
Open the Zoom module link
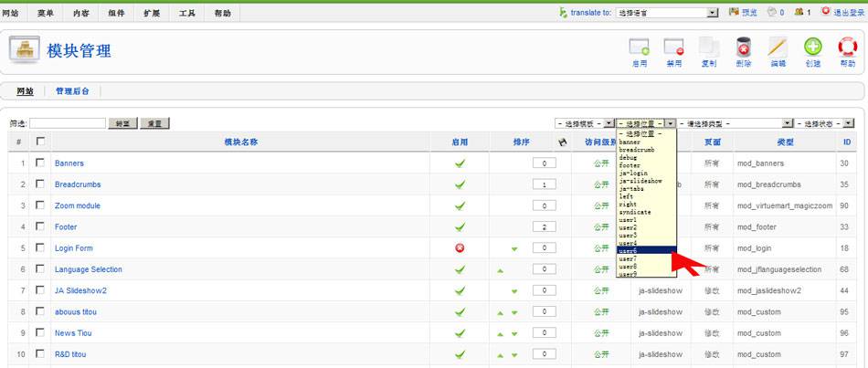point(78,205)
